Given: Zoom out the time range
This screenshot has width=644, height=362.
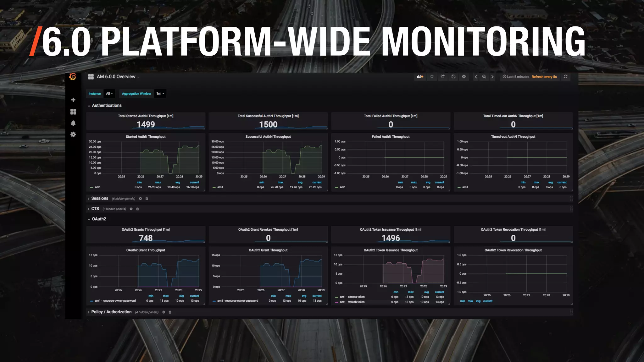Looking at the screenshot, I should 484,77.
